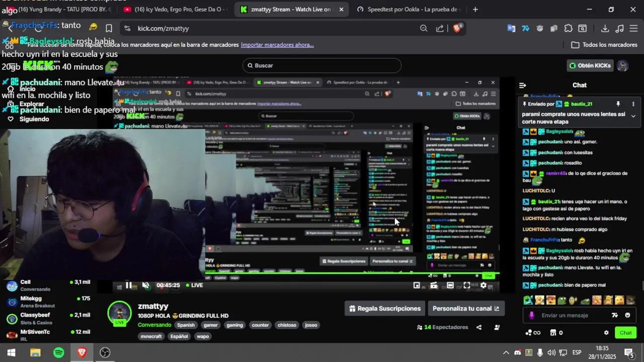Open zmattyy channel avatar
644x362 pixels.
(x=120, y=314)
